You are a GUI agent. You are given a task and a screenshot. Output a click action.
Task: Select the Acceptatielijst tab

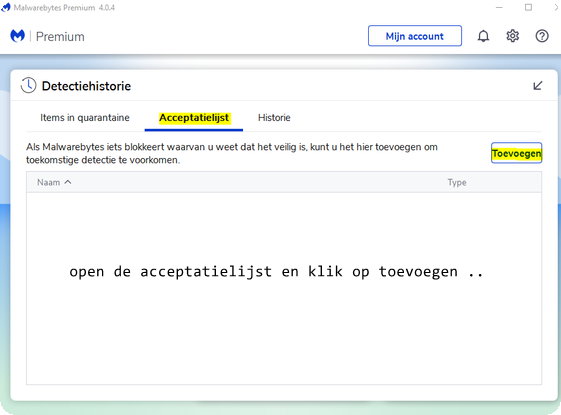pos(194,118)
